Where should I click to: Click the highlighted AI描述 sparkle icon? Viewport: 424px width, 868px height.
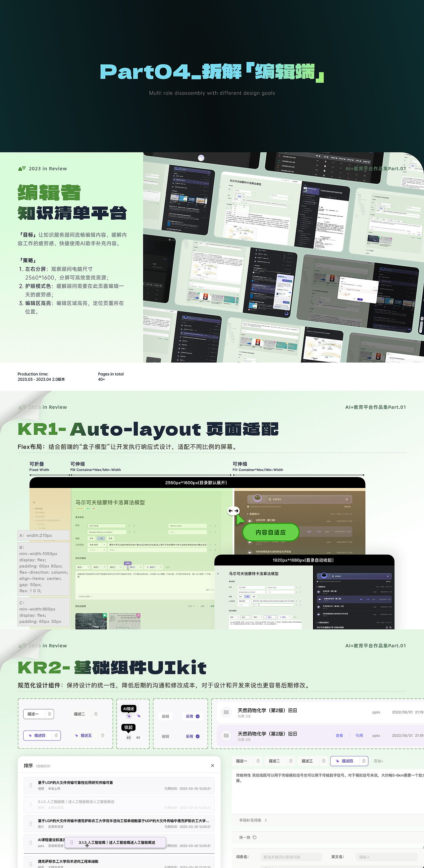[129, 716]
